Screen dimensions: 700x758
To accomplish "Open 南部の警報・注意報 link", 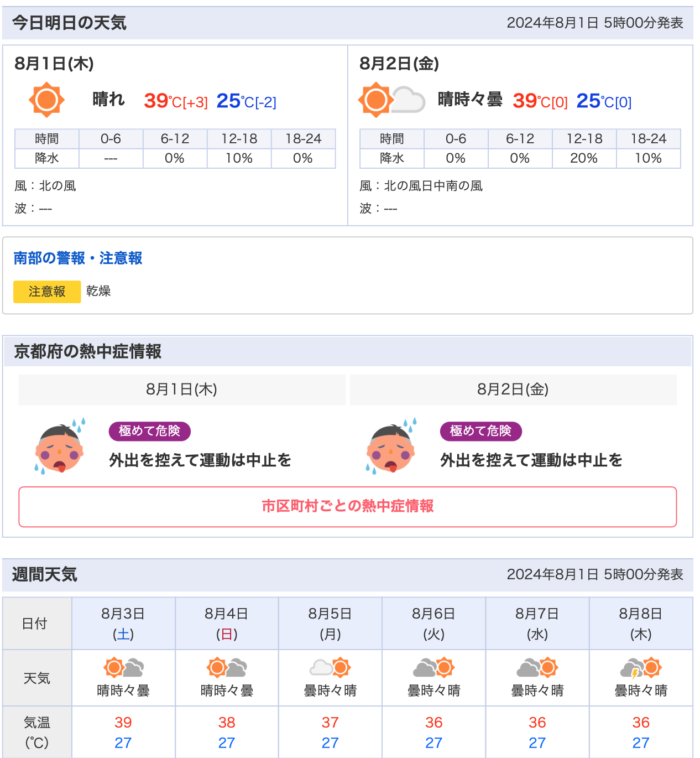I will pyautogui.click(x=78, y=258).
